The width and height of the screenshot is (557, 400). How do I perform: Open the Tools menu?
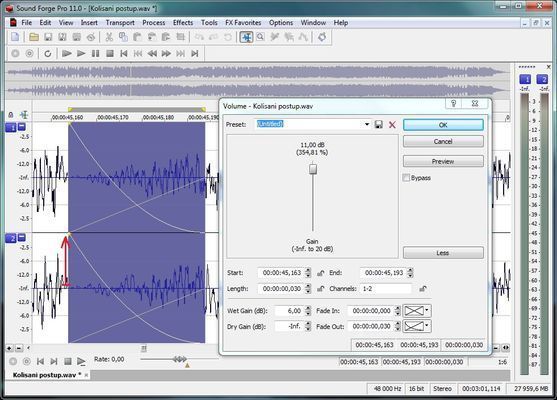209,23
